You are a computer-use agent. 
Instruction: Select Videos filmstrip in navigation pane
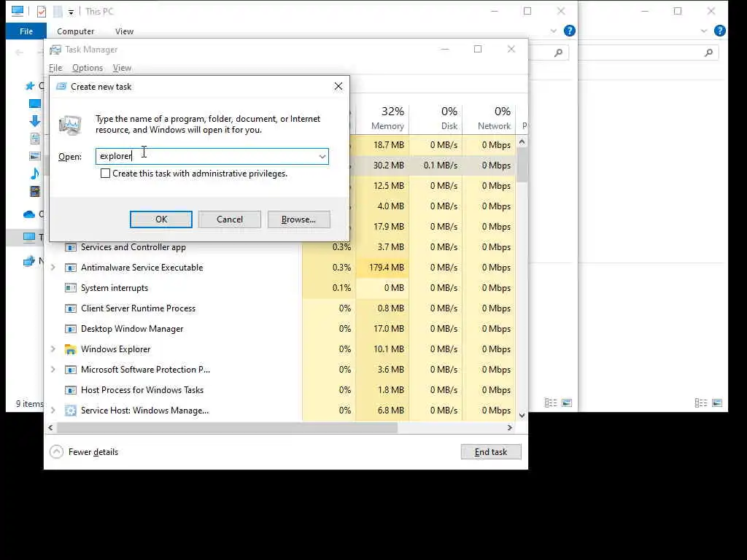[35, 192]
